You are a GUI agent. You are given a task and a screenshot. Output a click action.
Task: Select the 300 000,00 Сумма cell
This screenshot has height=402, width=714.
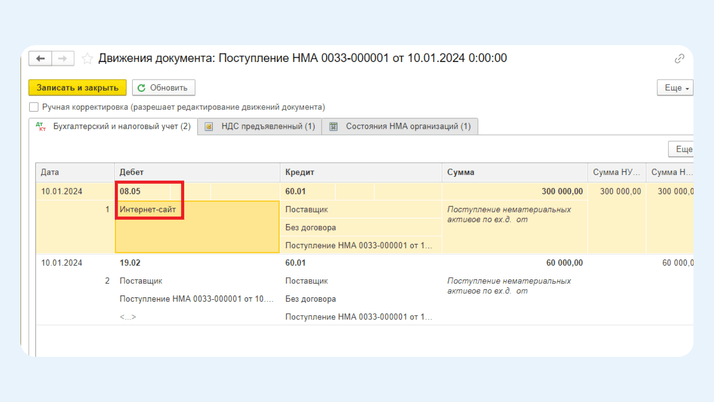[x=515, y=191]
